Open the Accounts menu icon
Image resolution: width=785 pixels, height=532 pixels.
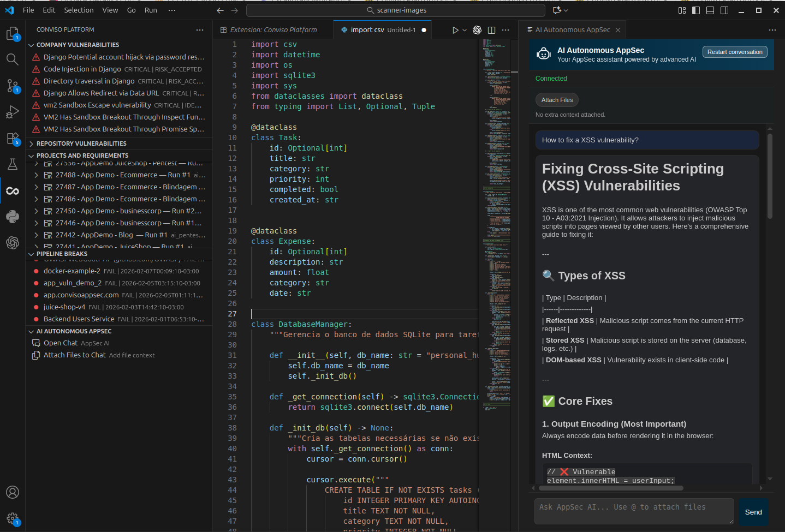13,492
